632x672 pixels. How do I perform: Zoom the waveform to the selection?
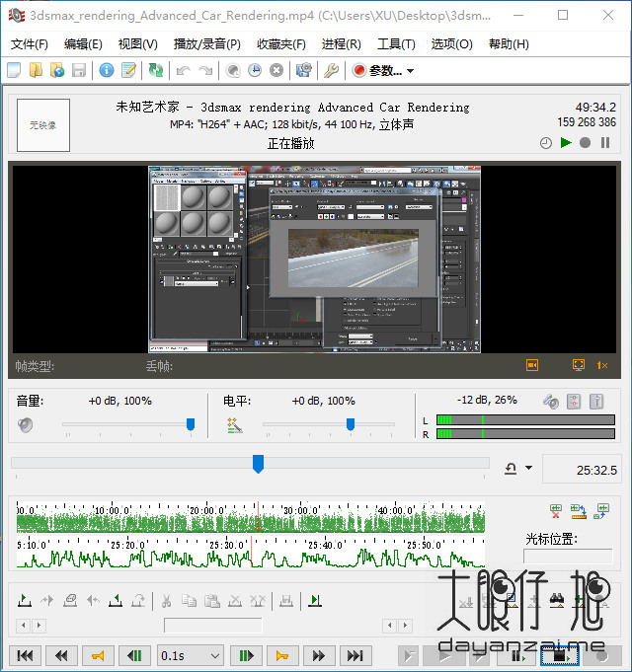(579, 511)
